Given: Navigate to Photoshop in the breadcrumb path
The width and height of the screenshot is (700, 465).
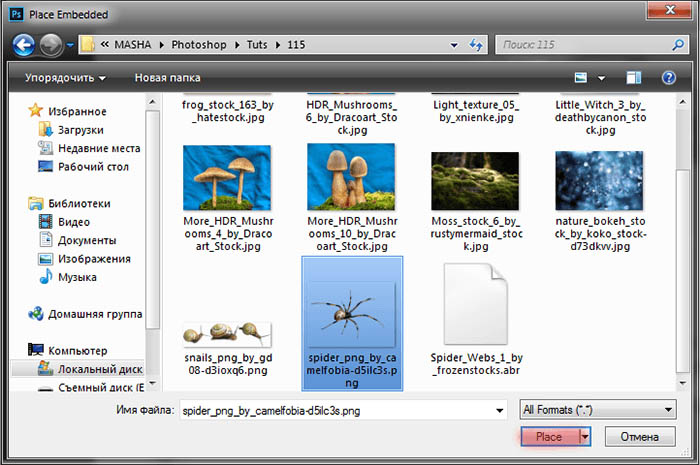Looking at the screenshot, I should pyautogui.click(x=199, y=45).
